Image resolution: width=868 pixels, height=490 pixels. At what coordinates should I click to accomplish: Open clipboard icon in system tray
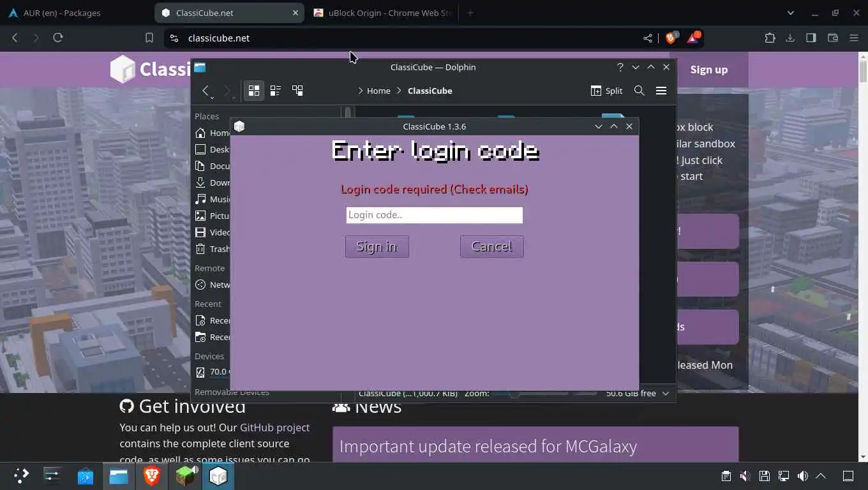pyautogui.click(x=726, y=476)
